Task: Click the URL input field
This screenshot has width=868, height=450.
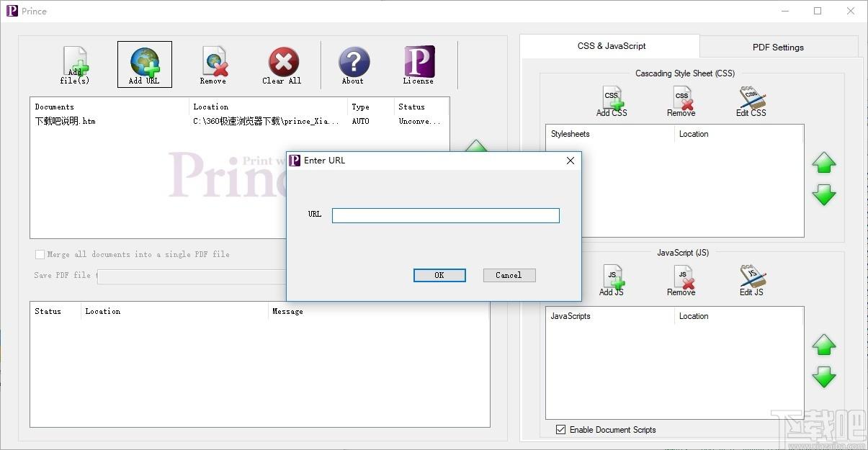Action: click(446, 215)
